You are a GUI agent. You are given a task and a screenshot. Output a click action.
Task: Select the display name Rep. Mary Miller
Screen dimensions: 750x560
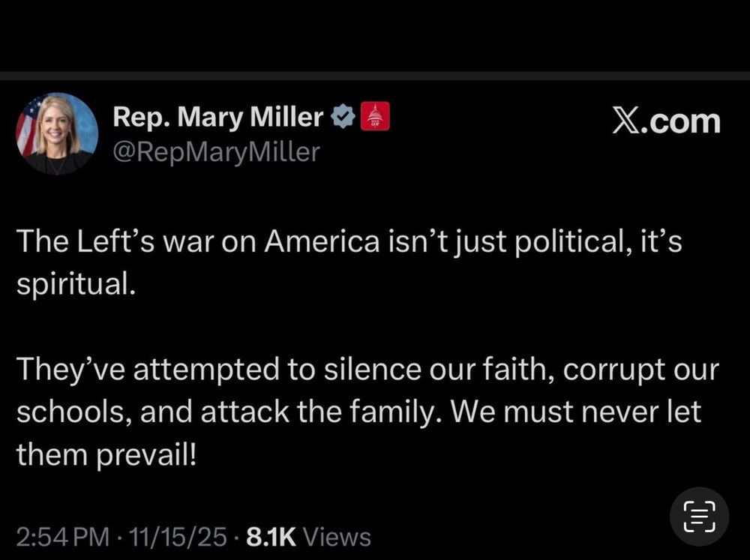pyautogui.click(x=216, y=116)
